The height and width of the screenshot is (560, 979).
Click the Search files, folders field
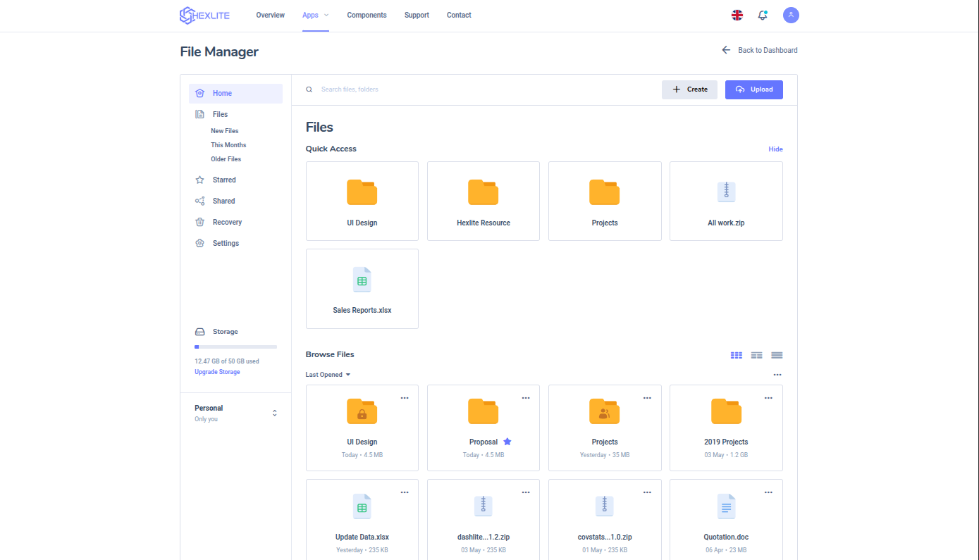tap(423, 89)
